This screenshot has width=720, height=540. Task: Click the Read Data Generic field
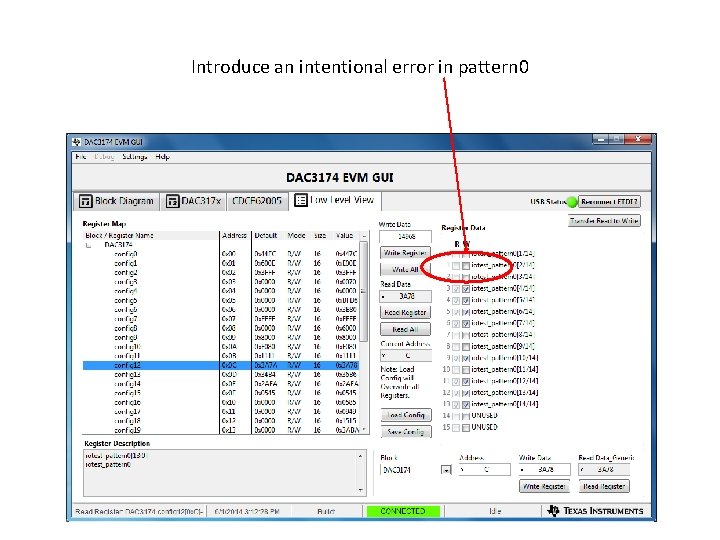tap(604, 470)
